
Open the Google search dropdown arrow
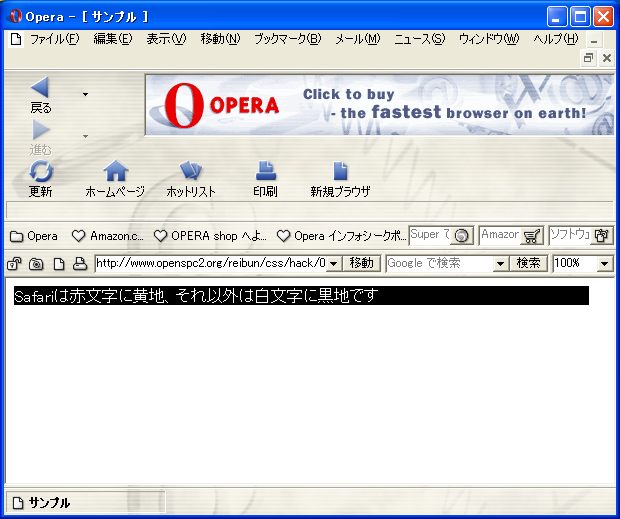pos(500,263)
